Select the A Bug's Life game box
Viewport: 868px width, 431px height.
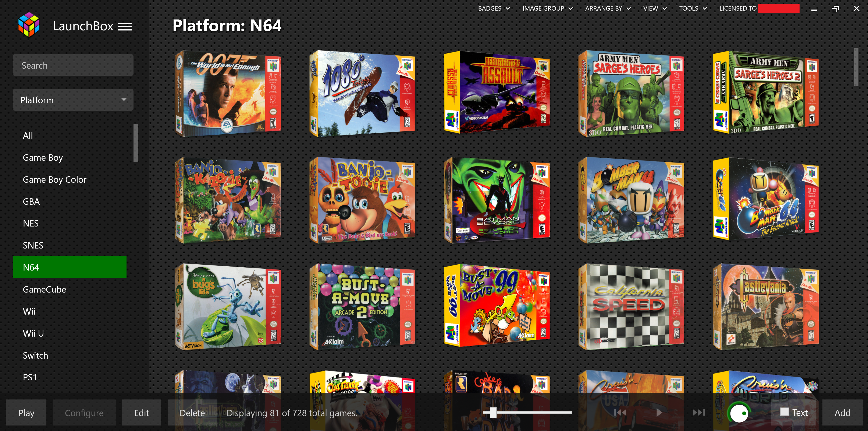click(x=228, y=307)
